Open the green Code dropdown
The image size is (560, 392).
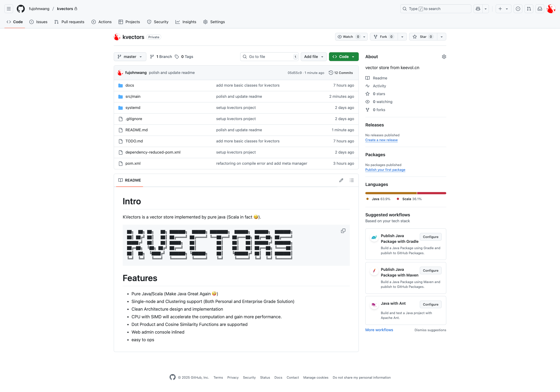tap(344, 57)
